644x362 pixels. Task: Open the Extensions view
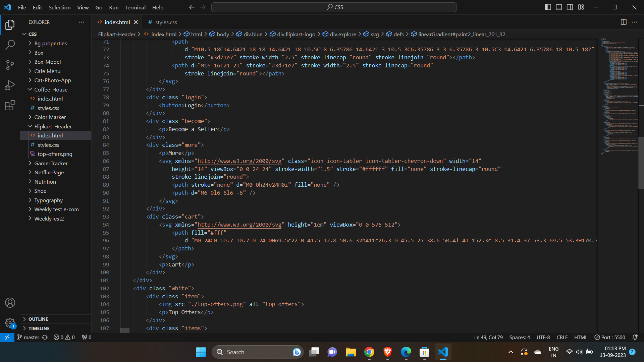(x=10, y=105)
